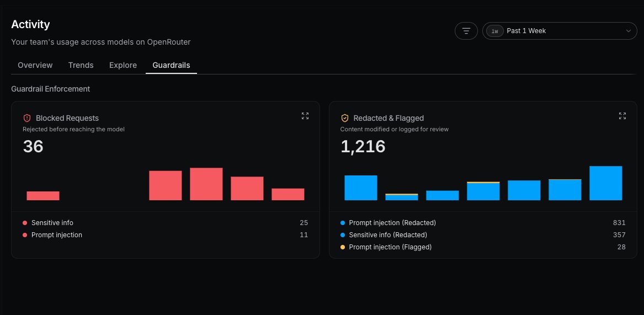644x315 pixels.
Task: Click the Sensitive info (Redacted) legend label
Action: (x=388, y=235)
